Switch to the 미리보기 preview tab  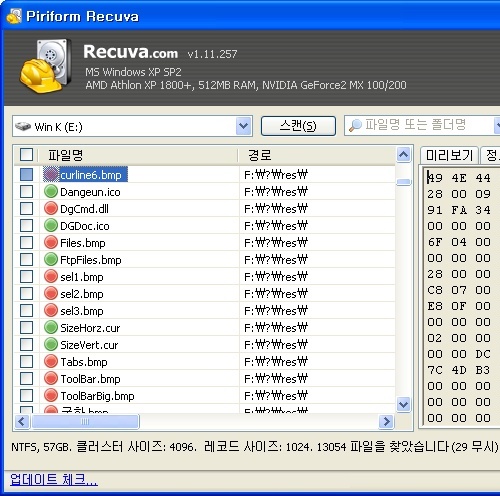tap(449, 155)
